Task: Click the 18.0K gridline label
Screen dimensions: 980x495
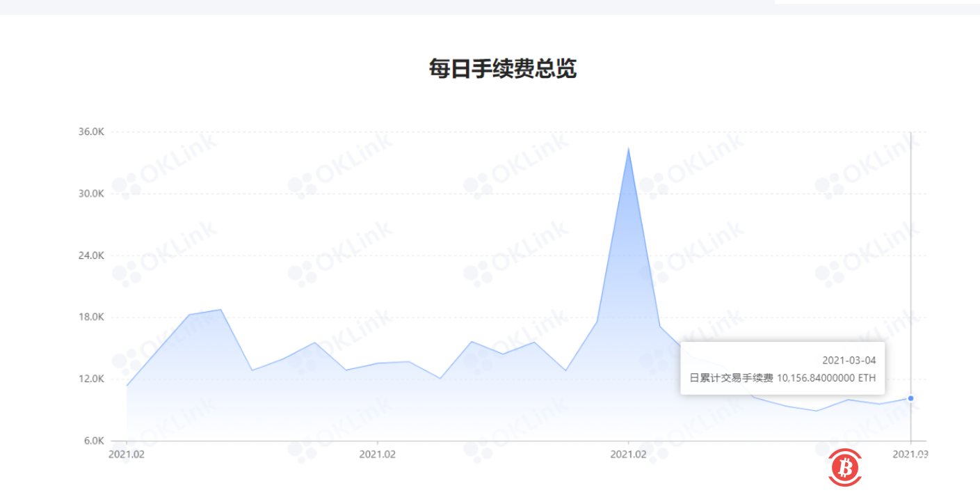Action: tap(93, 317)
